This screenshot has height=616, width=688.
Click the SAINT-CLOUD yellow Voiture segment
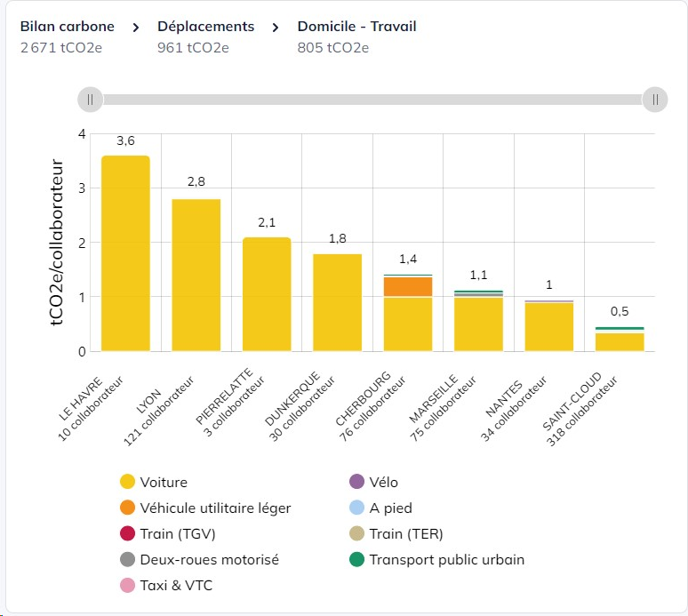[x=620, y=342]
